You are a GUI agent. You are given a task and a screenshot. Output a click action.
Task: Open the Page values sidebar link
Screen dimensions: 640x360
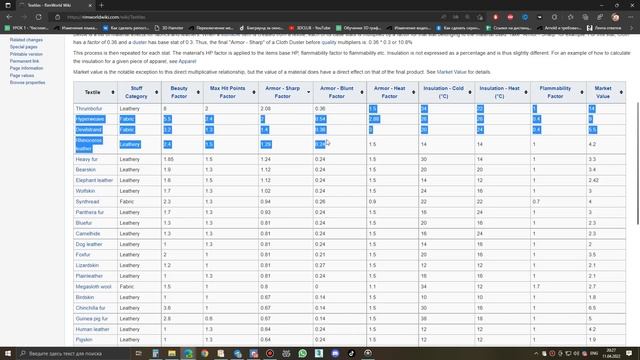22,76
